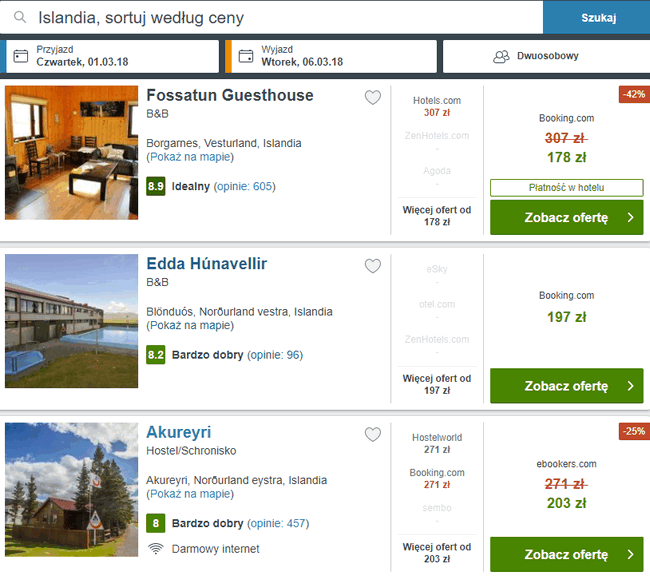Open the Edda Húnavellir hotel photo

pos(71,321)
